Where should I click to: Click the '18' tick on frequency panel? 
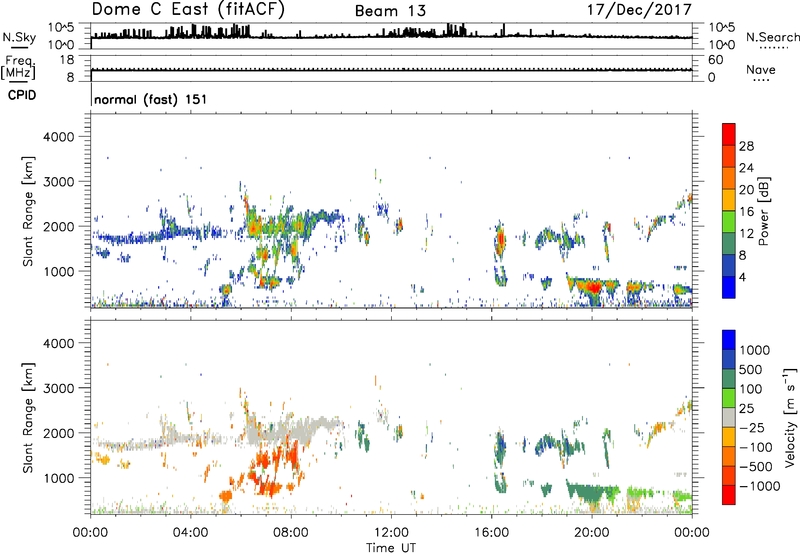[67, 60]
